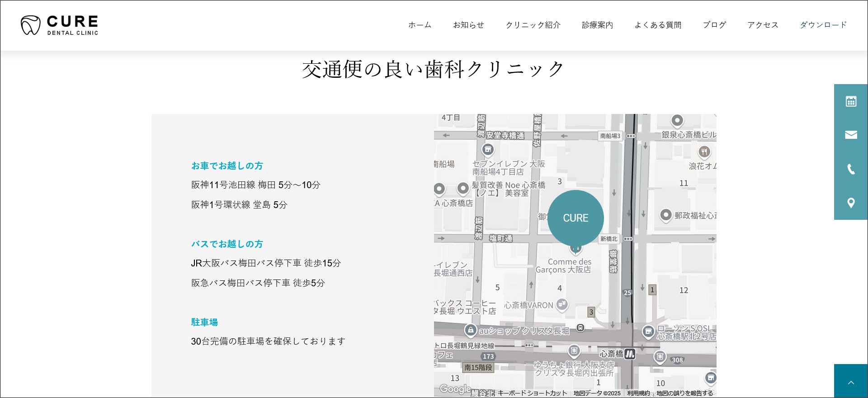Viewport: 868px width, 398px height.
Task: Select the 心斎橋 subway station icon on map
Action: pos(630,354)
